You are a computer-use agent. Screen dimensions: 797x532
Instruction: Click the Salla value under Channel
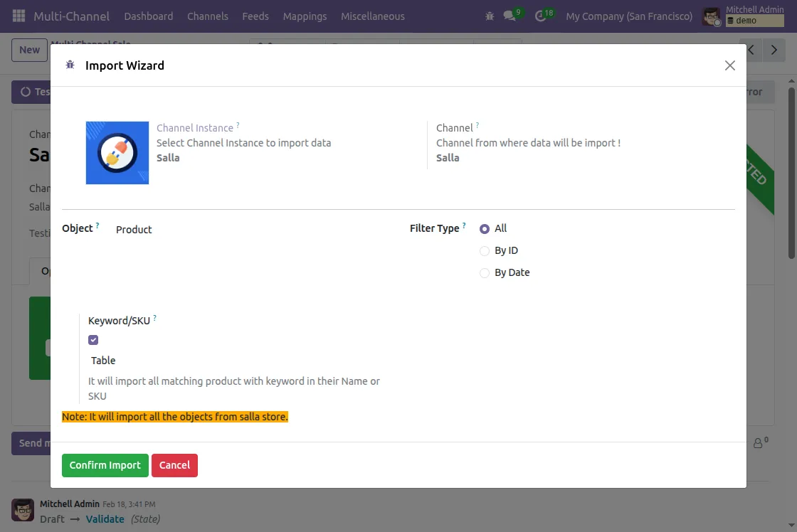pos(448,157)
